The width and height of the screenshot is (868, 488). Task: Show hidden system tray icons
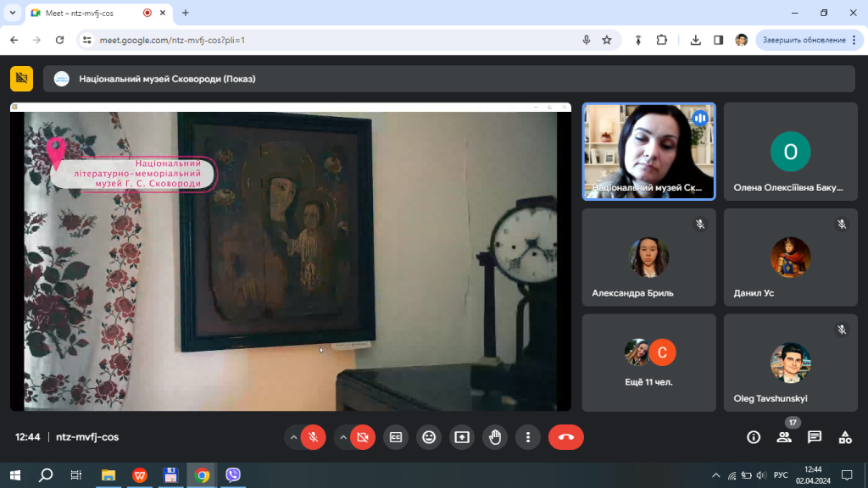715,475
